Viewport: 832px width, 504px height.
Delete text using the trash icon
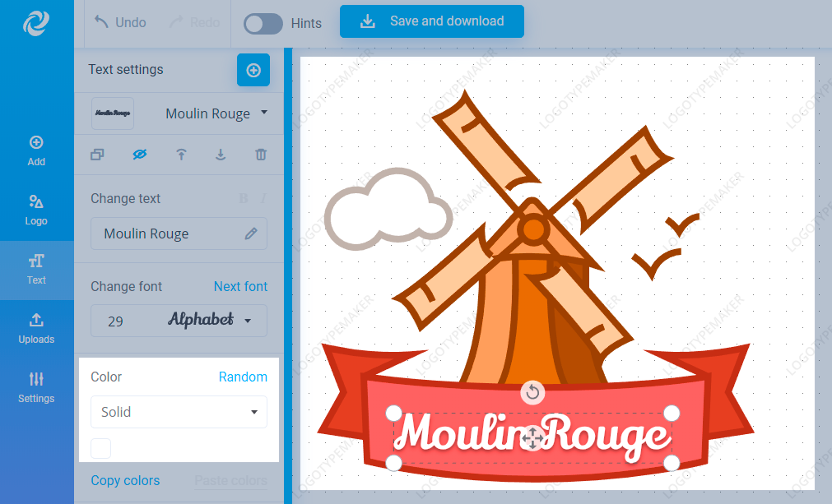(261, 155)
